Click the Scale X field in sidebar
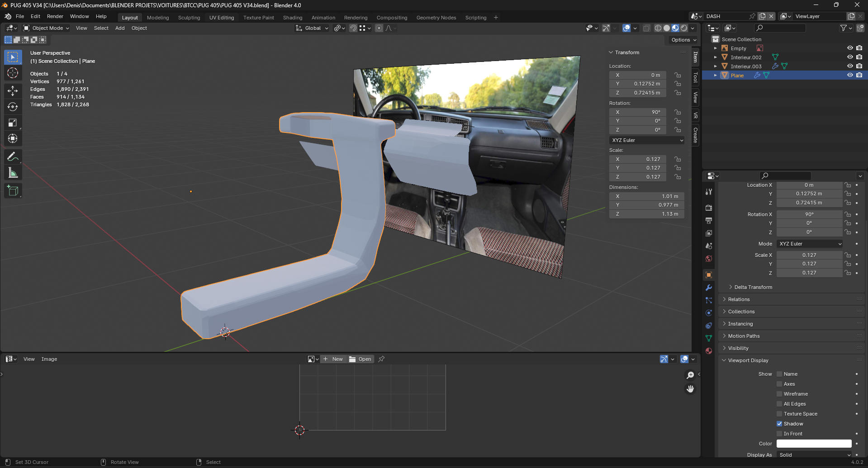The width and height of the screenshot is (868, 468). (x=638, y=159)
